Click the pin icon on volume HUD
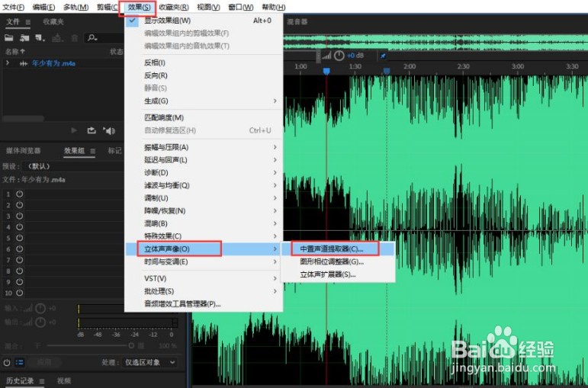 tap(383, 56)
